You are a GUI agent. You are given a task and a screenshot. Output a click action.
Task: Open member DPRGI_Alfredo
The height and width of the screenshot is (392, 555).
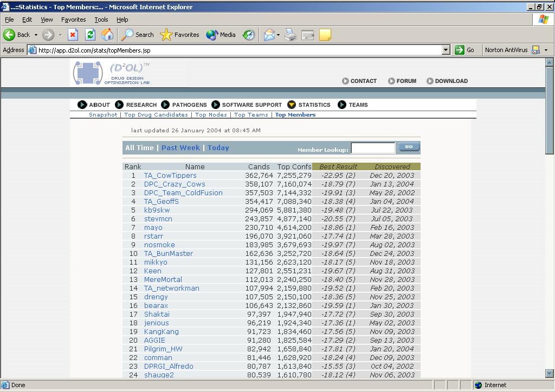pos(169,366)
